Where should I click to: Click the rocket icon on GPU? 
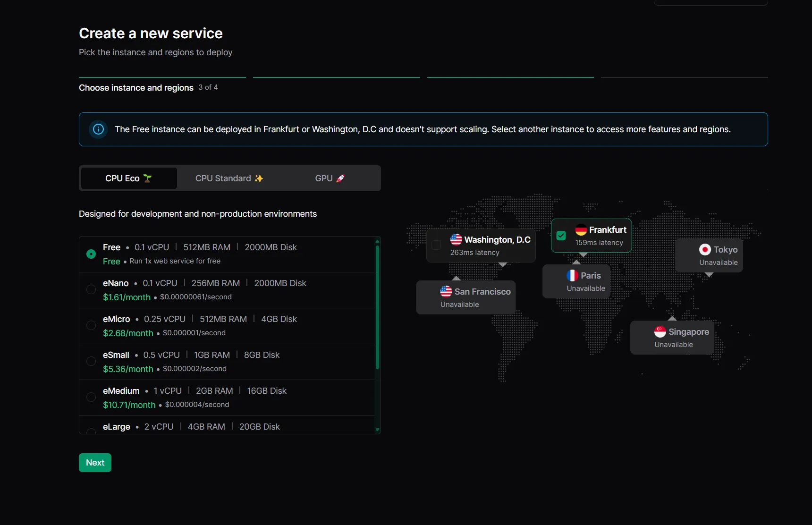point(340,178)
